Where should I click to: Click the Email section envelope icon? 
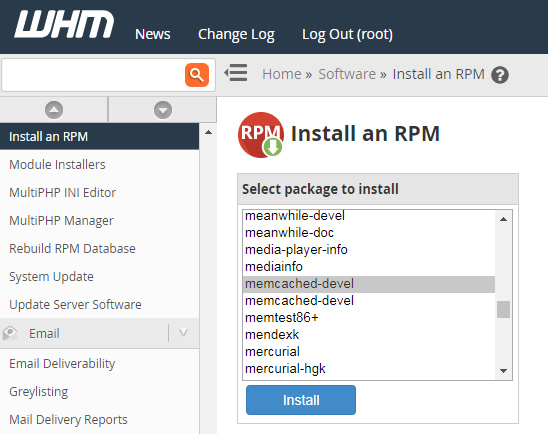click(10, 333)
